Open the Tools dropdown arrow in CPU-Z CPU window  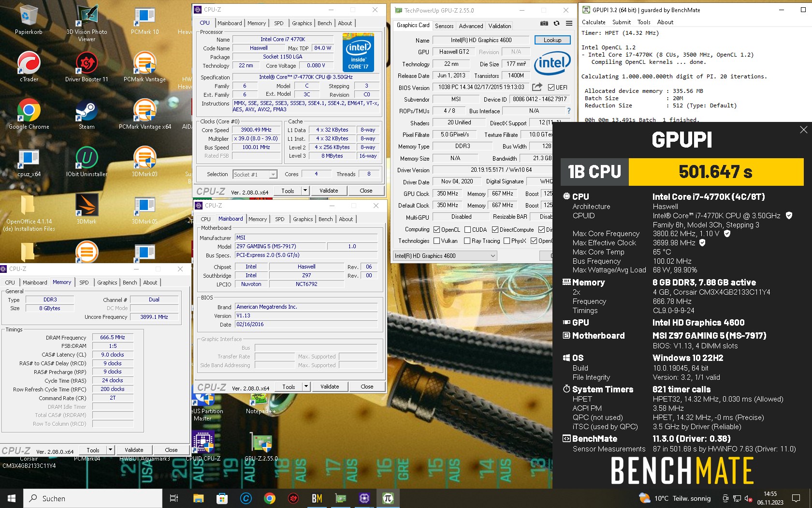click(x=305, y=191)
